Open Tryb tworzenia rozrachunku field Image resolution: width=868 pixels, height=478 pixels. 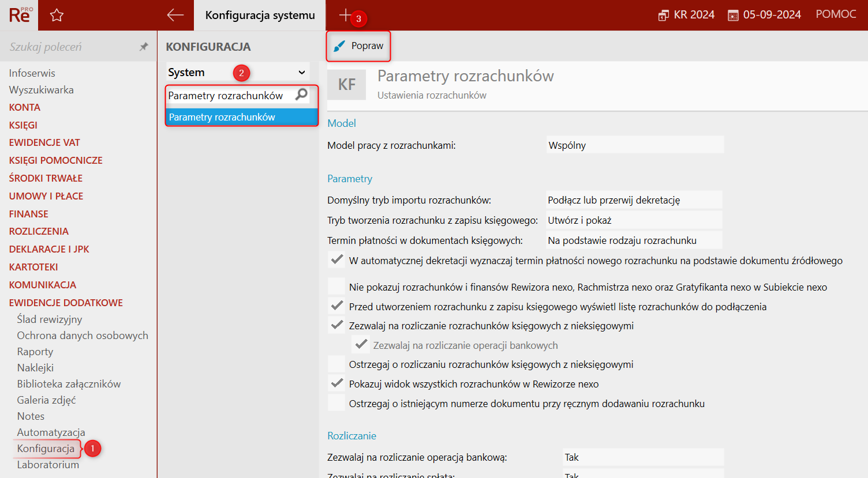point(634,220)
